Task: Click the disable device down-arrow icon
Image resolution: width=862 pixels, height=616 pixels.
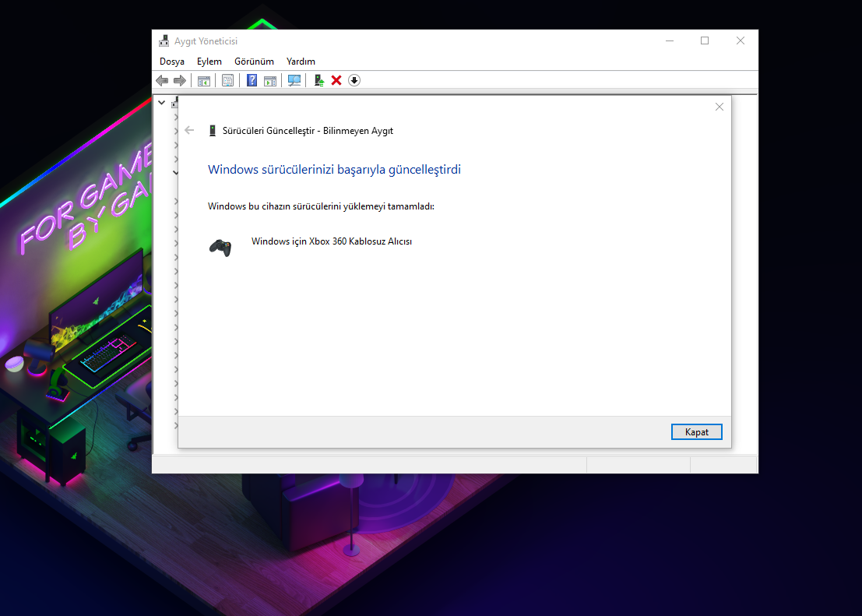Action: pyautogui.click(x=354, y=80)
